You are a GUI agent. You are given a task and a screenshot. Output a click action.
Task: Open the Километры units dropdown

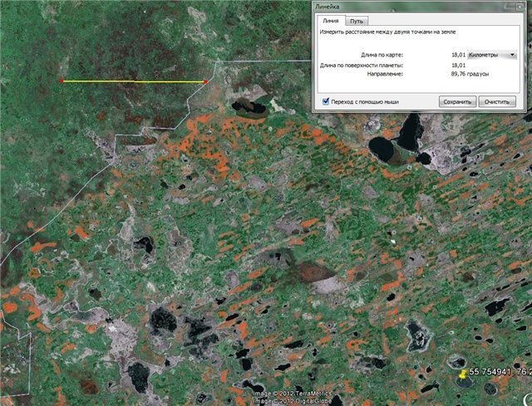click(x=492, y=55)
